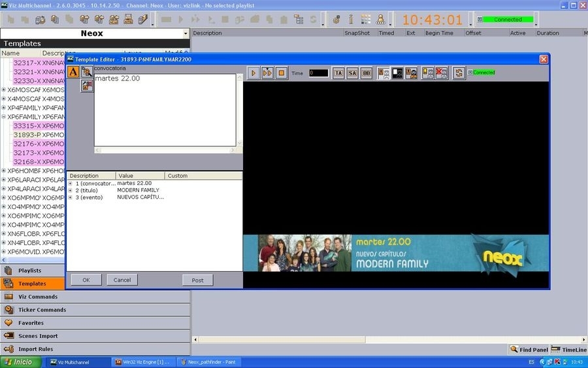
Task: Click the color grid toolbar icon
Action: coord(366,19)
